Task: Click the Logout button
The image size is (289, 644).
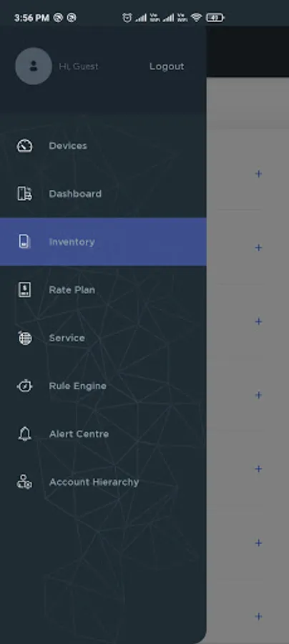Action: 167,67
